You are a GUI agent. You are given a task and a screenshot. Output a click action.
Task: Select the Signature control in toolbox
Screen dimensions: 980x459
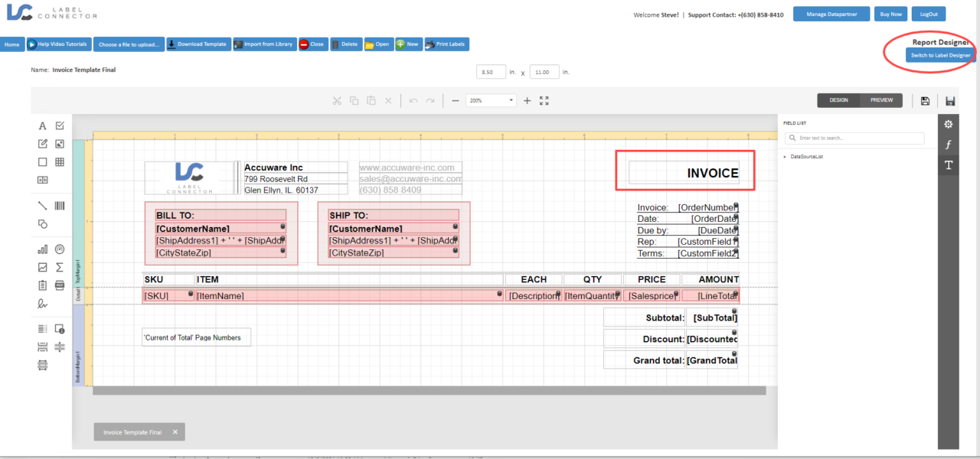pos(43,304)
